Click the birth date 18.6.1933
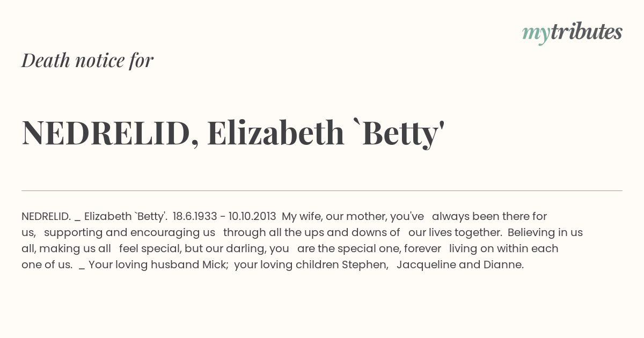Viewport: 644px width, 338px height. click(195, 216)
